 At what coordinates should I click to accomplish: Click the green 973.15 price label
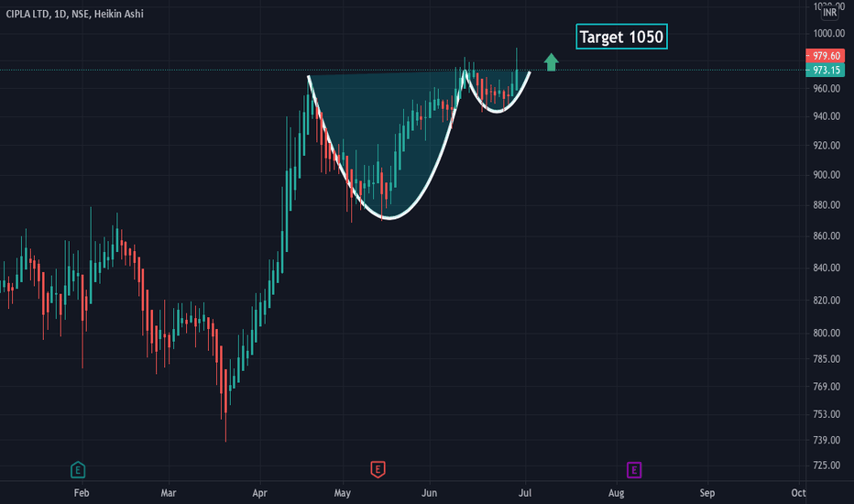coord(825,70)
